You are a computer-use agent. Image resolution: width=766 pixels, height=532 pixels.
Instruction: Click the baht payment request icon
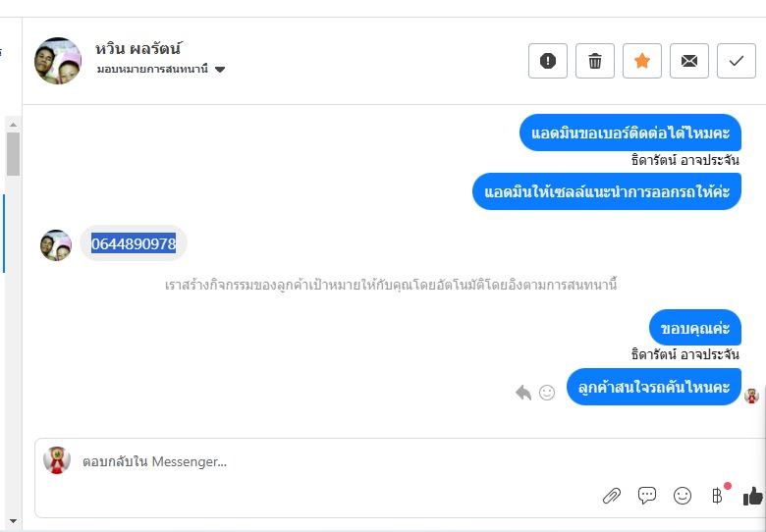coord(718,496)
